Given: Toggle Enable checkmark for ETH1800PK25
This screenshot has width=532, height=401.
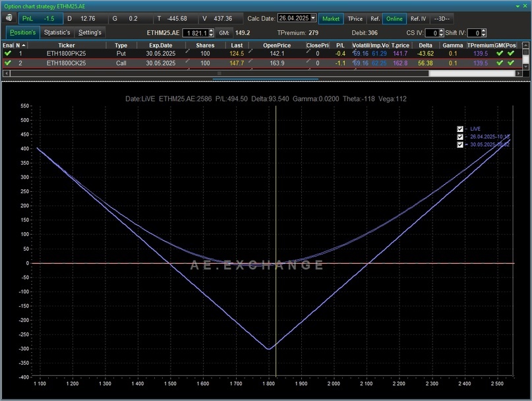Looking at the screenshot, I should tap(8, 53).
